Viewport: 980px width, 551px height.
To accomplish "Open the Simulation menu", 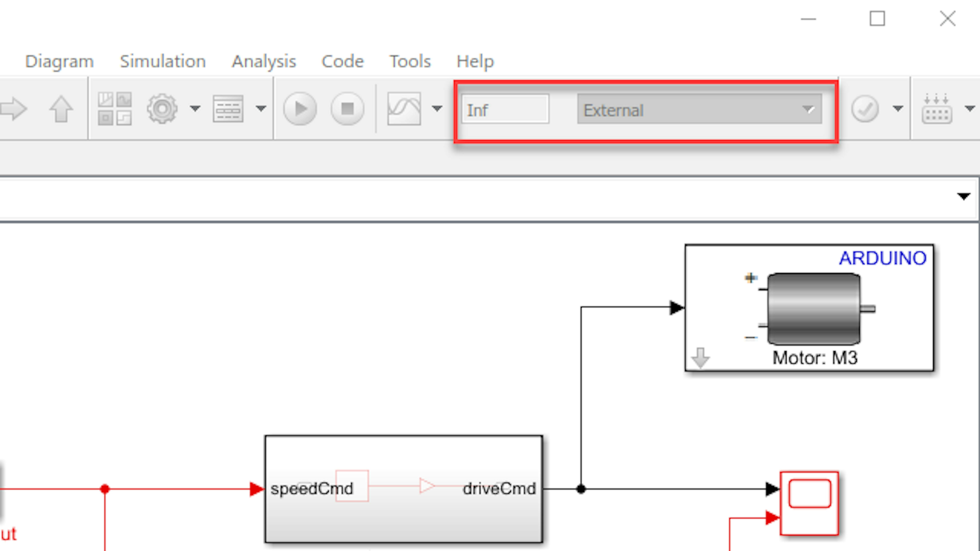I will pyautogui.click(x=163, y=61).
